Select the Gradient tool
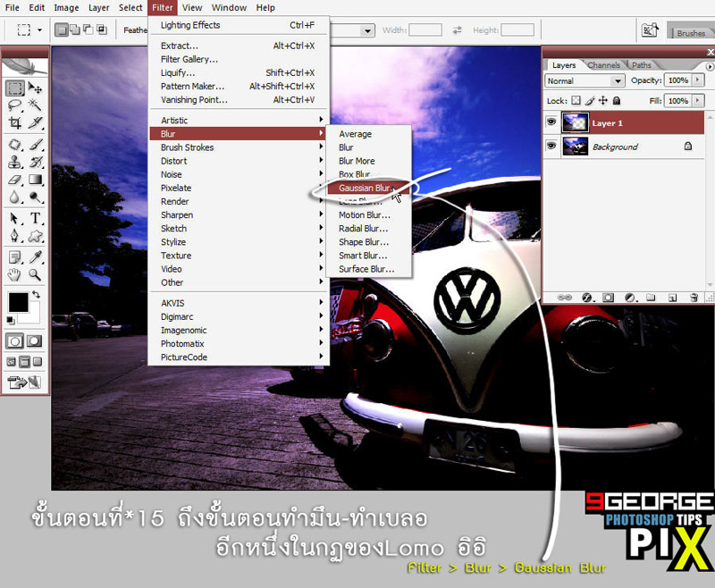 point(35,180)
